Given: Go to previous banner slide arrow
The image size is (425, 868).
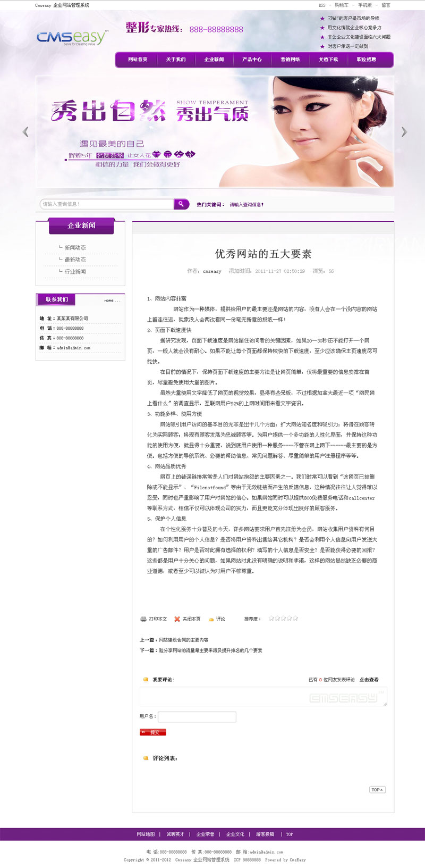Looking at the screenshot, I should [25, 131].
